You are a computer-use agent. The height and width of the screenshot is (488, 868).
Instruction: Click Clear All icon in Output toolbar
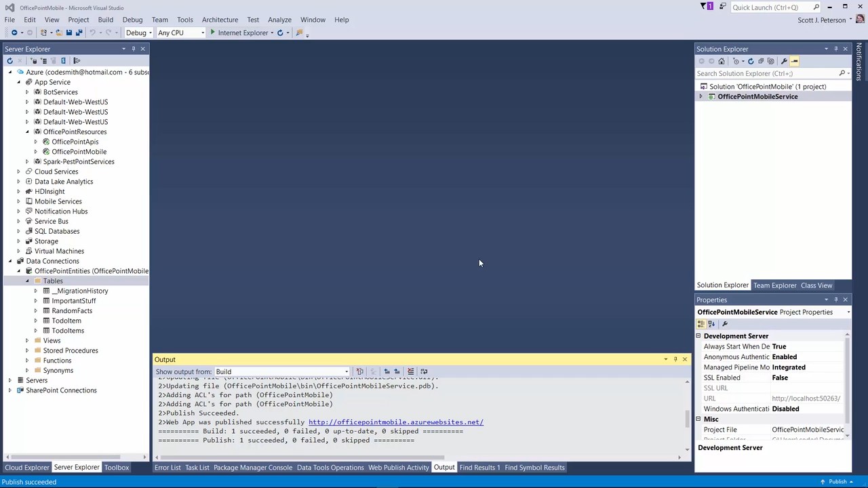[x=410, y=371]
